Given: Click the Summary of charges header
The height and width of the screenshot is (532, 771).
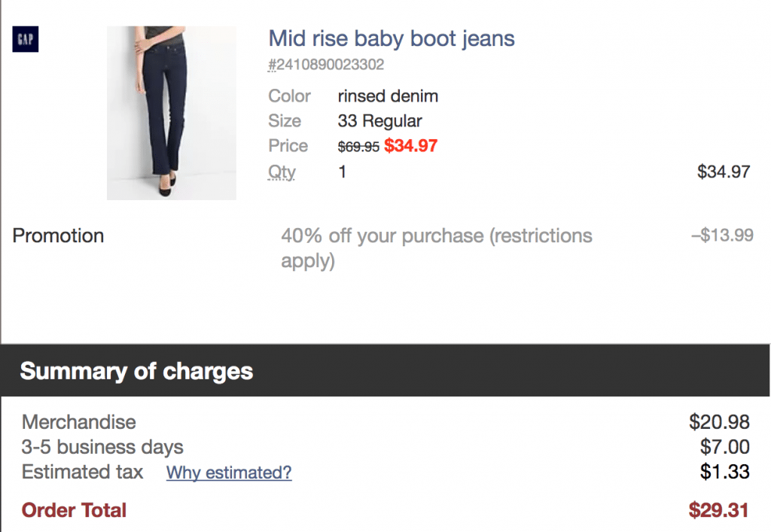Looking at the screenshot, I should [x=136, y=371].
